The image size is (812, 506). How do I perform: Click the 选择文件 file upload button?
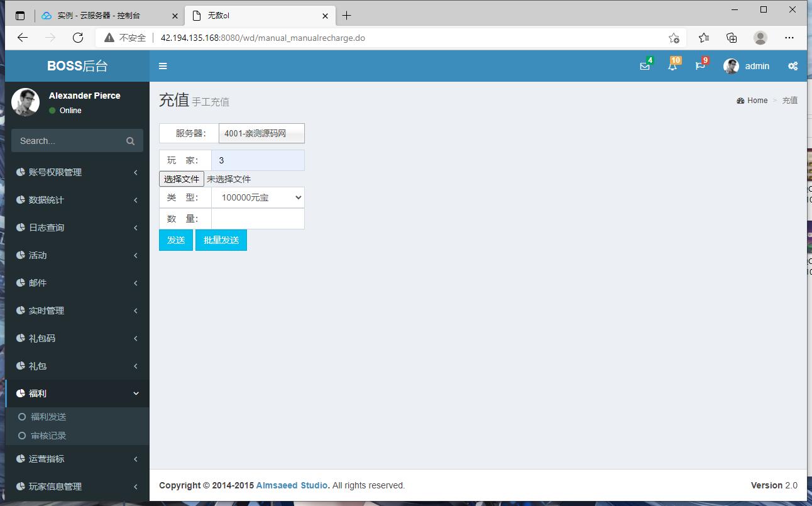181,179
